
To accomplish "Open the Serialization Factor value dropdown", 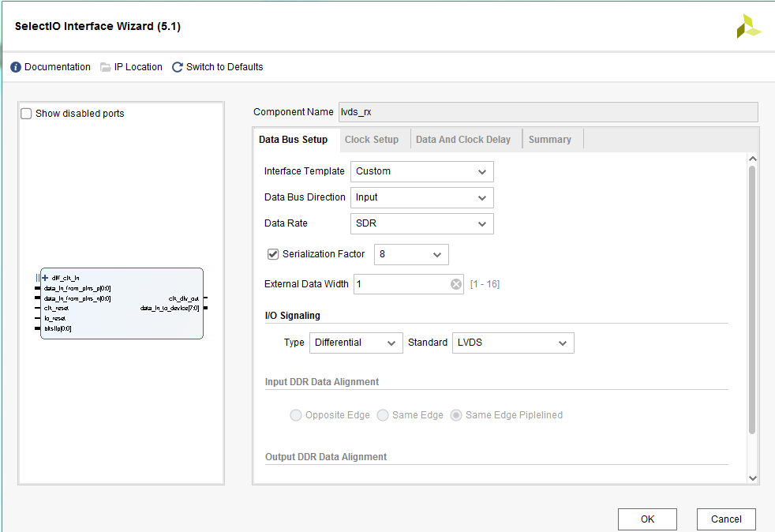I will [410, 254].
